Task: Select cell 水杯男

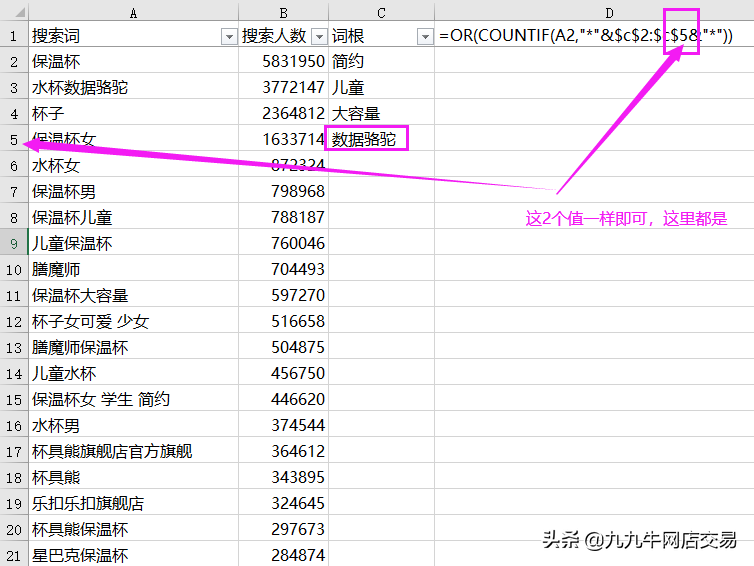Action: pos(133,425)
